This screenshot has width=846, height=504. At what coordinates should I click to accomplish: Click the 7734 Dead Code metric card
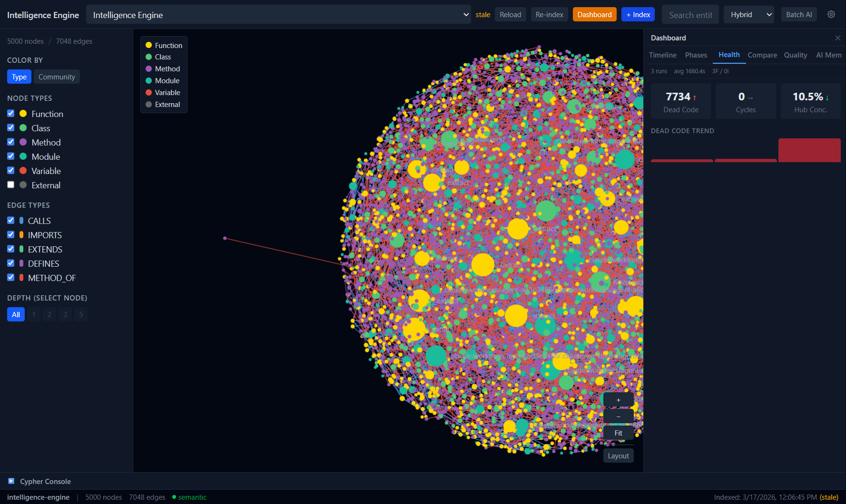tap(680, 101)
